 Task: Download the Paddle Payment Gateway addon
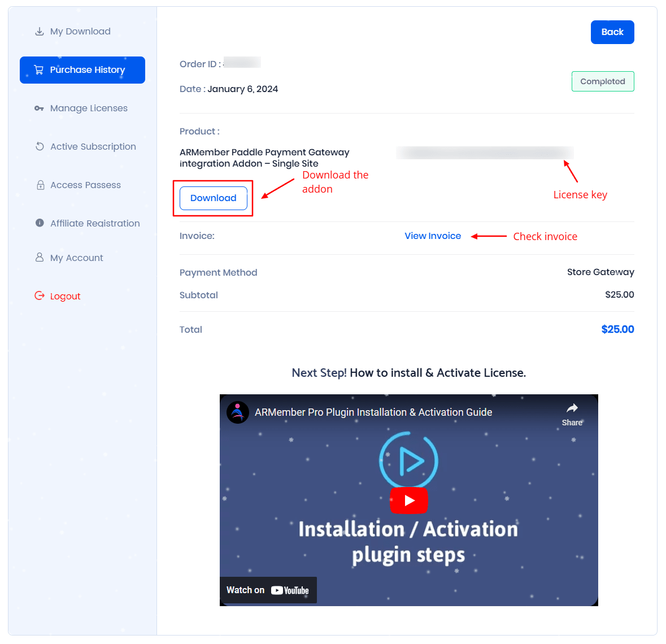point(213,198)
